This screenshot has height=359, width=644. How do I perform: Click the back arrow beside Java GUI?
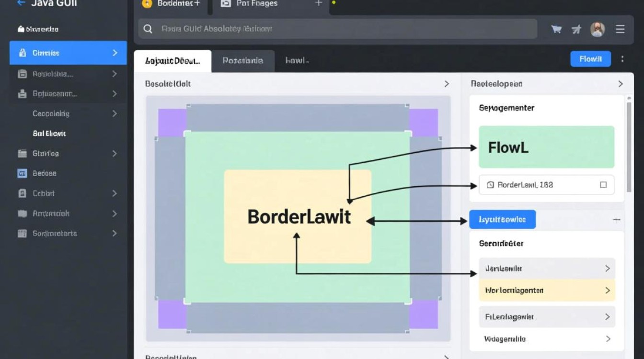pyautogui.click(x=21, y=3)
